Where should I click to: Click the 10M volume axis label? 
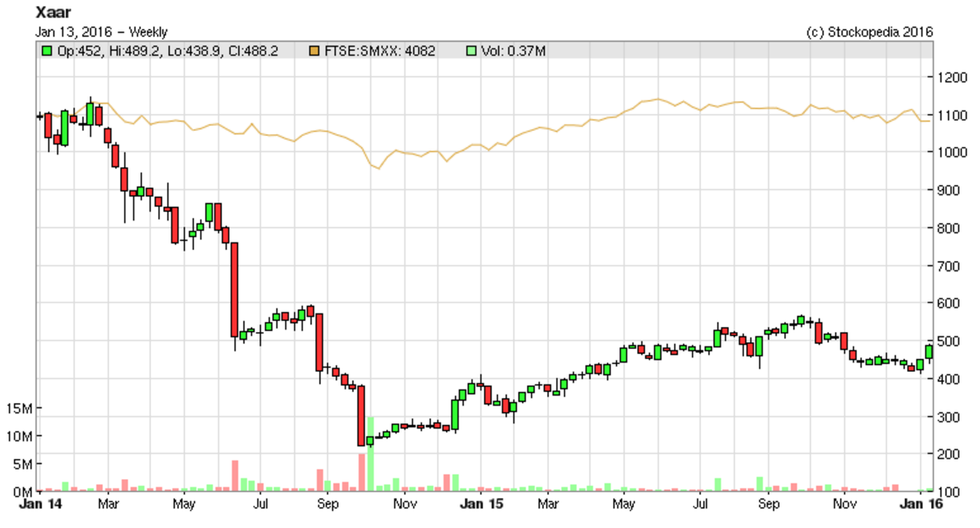point(19,437)
